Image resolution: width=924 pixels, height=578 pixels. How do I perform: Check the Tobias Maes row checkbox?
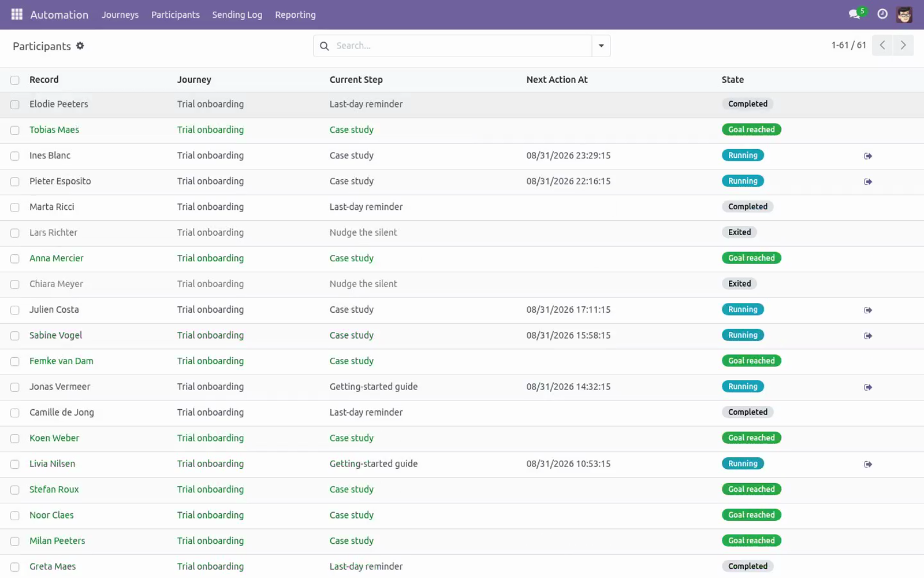15,131
